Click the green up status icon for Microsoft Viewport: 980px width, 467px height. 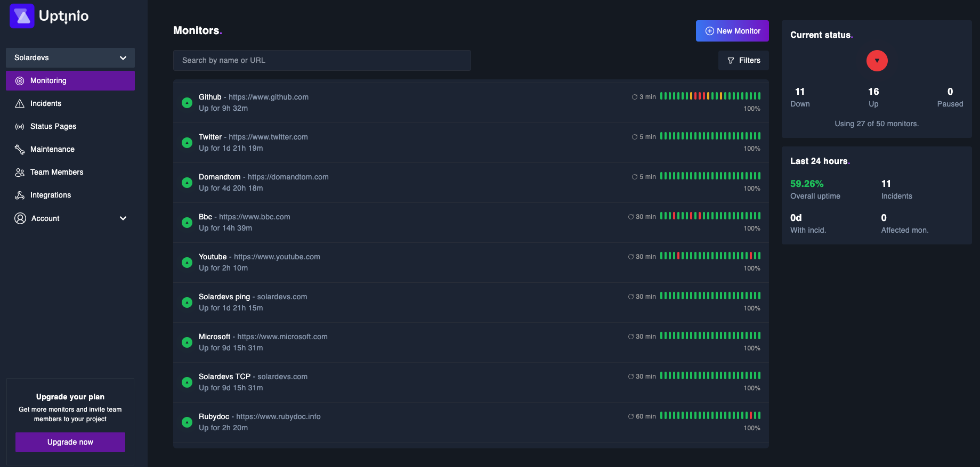pyautogui.click(x=187, y=342)
